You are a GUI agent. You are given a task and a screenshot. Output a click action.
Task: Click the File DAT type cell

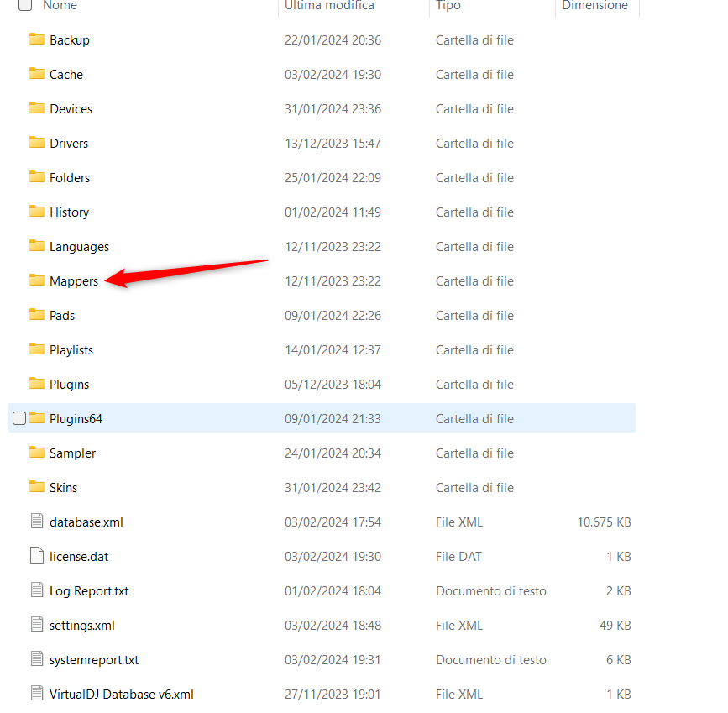pos(458,557)
